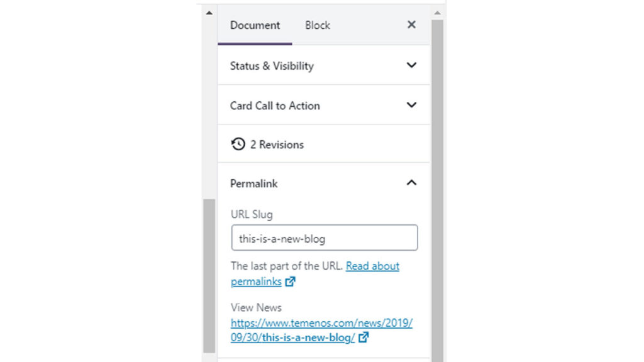Click the left scrollbar up arrow
This screenshot has height=362, width=644.
[209, 13]
